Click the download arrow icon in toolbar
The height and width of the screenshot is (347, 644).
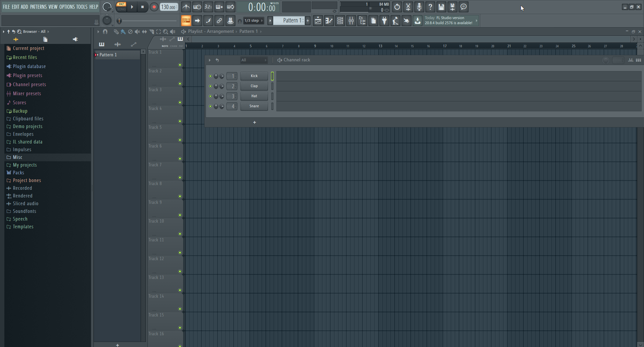418,20
